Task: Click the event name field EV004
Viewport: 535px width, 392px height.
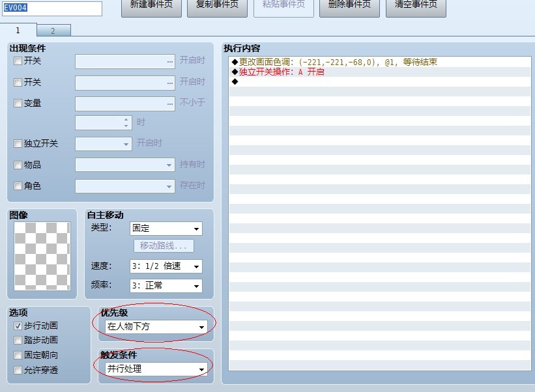Action: point(52,8)
